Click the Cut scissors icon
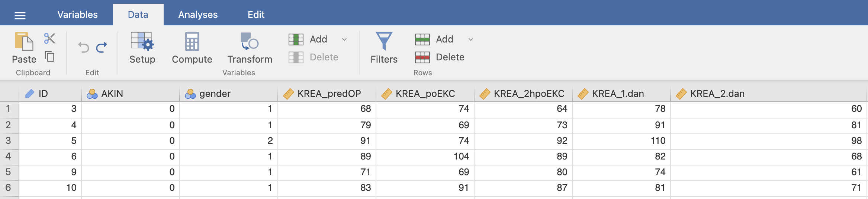868x199 pixels. (49, 38)
